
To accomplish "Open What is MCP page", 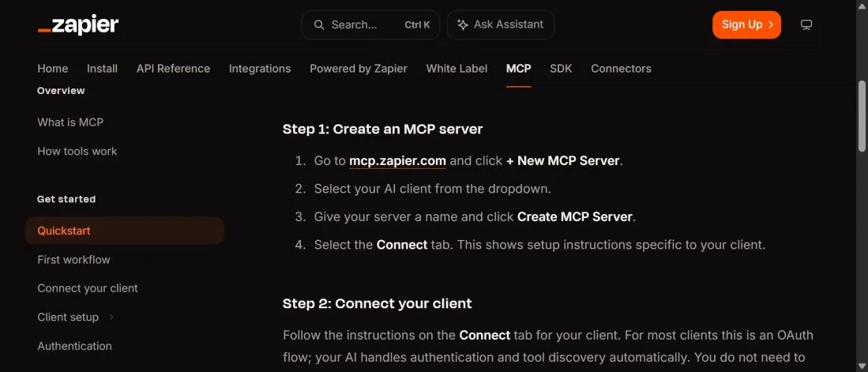I will [70, 122].
